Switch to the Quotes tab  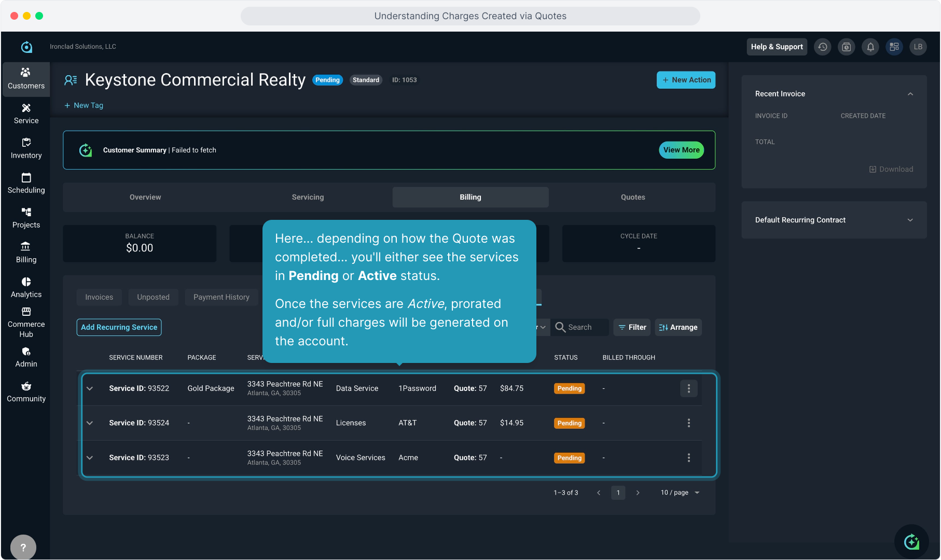coord(633,197)
